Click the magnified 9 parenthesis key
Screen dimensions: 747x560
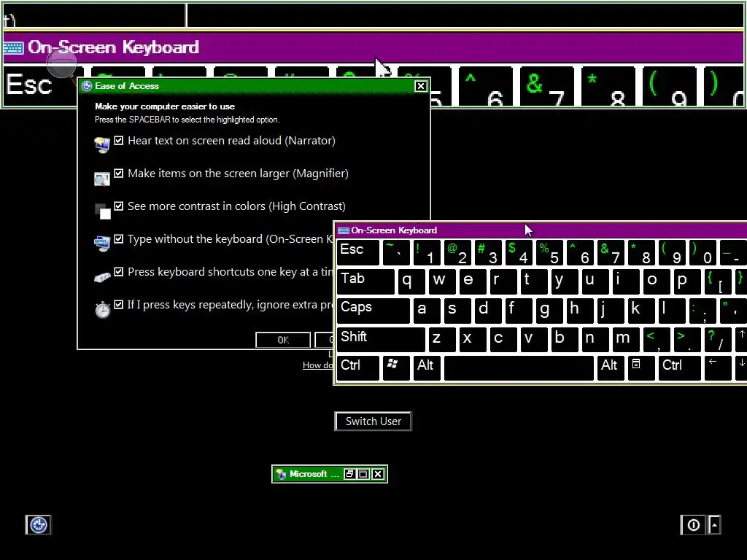[x=670, y=87]
